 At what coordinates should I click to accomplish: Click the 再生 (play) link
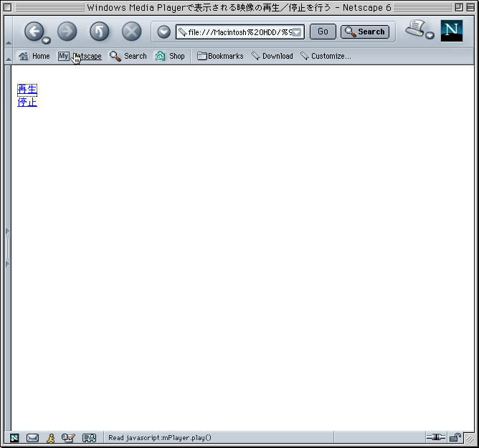point(27,90)
